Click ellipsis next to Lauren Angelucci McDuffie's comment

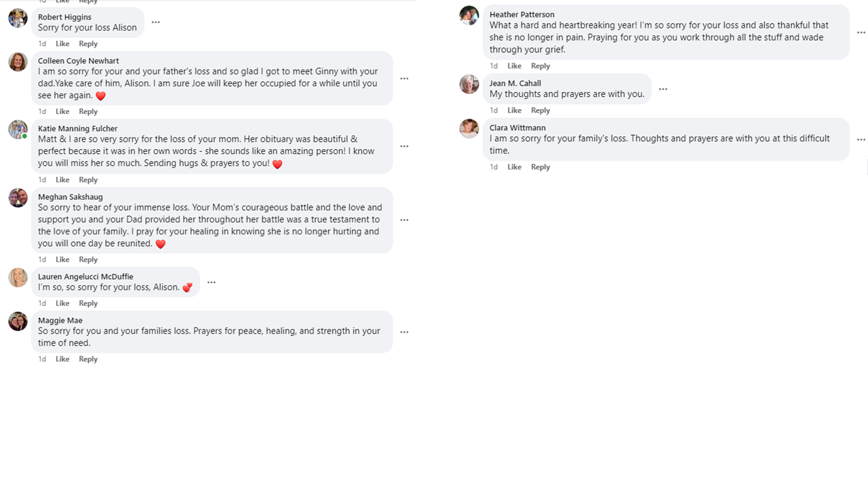tap(212, 283)
